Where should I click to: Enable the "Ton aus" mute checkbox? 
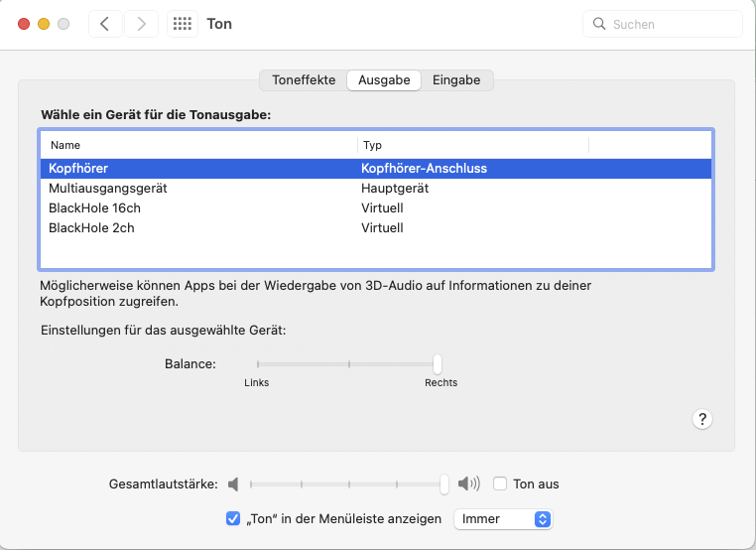(500, 484)
